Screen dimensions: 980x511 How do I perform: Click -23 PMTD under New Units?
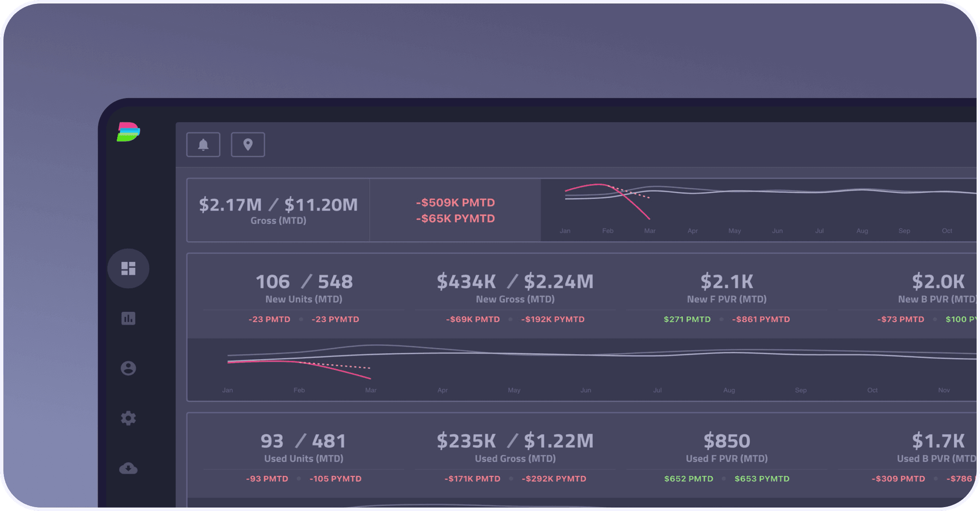point(269,319)
